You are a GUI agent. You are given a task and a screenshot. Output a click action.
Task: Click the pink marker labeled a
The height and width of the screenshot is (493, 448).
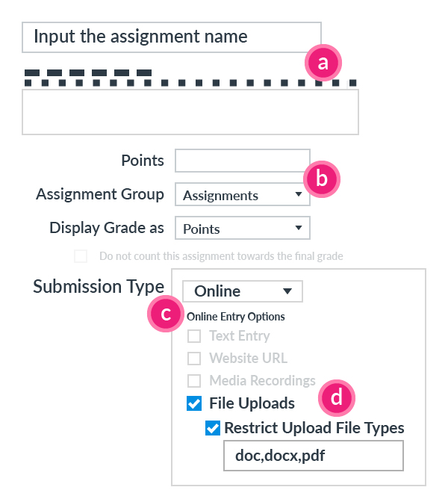[322, 64]
